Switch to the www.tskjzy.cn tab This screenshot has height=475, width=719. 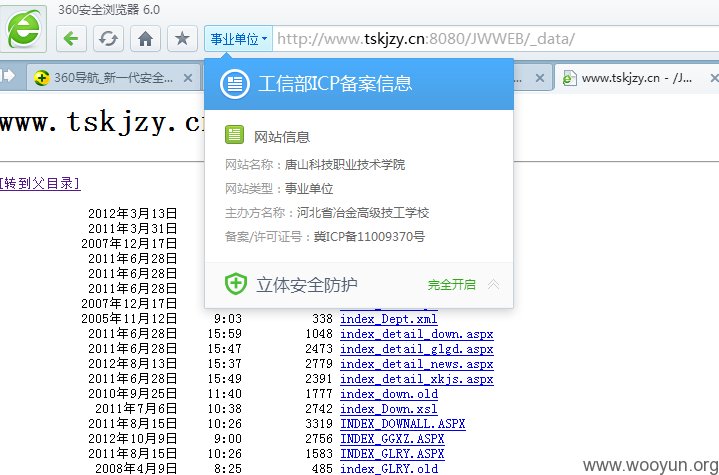[x=636, y=78]
